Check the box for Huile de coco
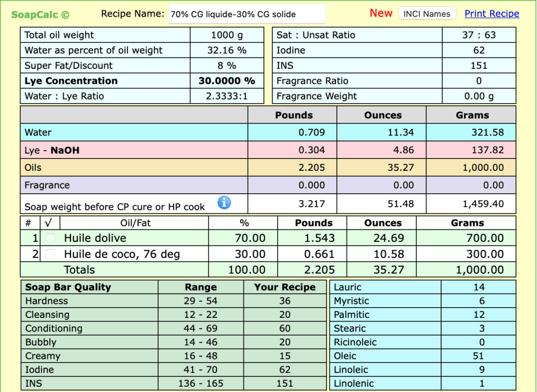 [50, 254]
